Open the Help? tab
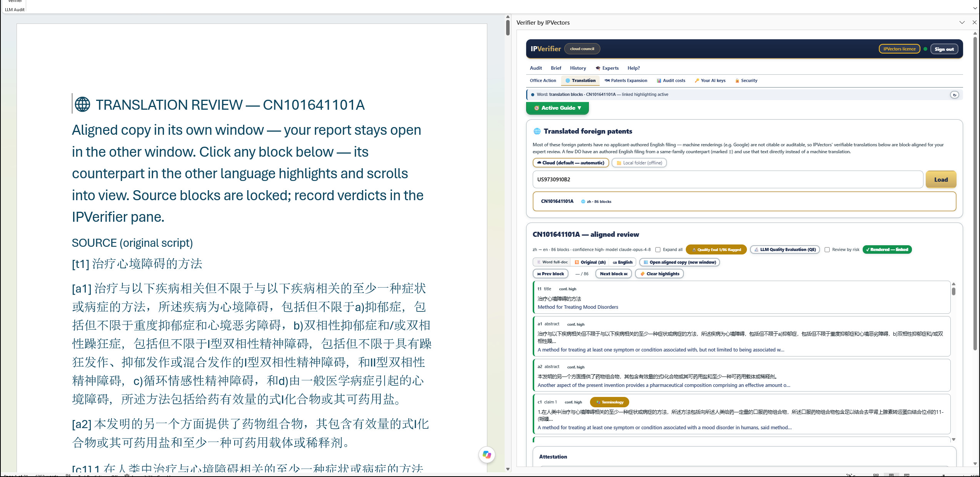 [x=633, y=68]
